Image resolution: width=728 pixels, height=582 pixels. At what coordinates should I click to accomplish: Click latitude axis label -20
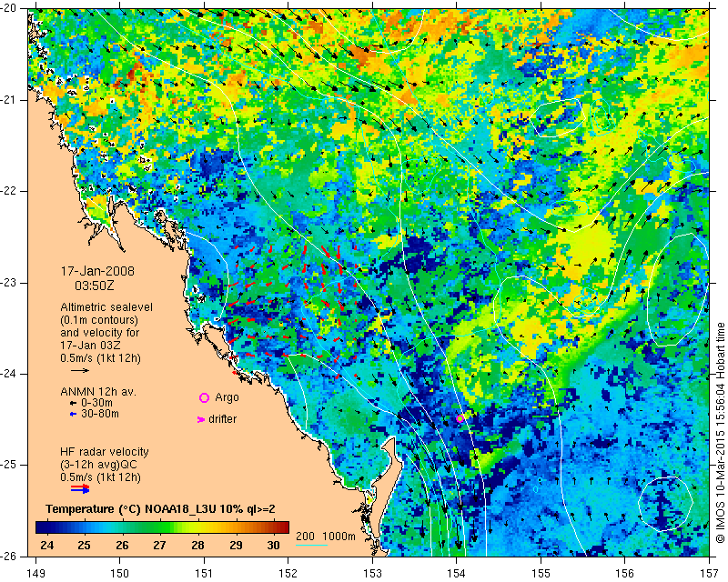tap(9, 8)
